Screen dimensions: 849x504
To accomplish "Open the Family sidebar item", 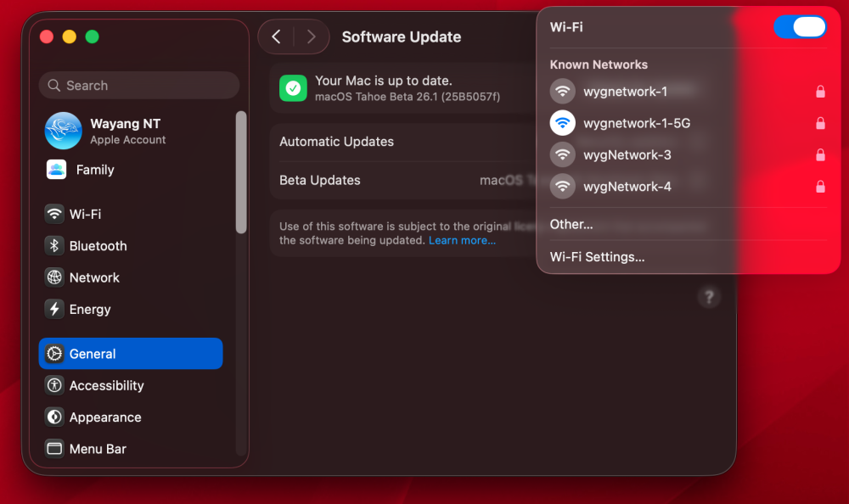I will click(x=95, y=170).
